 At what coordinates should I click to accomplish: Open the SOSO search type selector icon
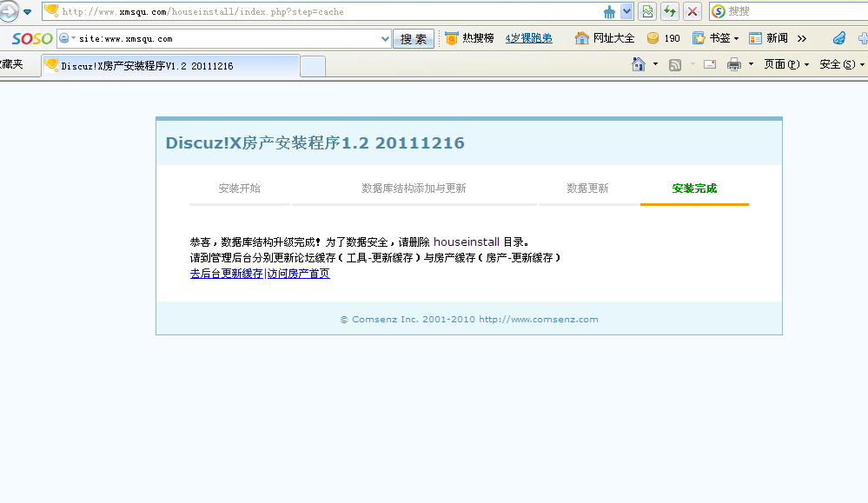pyautogui.click(x=66, y=38)
